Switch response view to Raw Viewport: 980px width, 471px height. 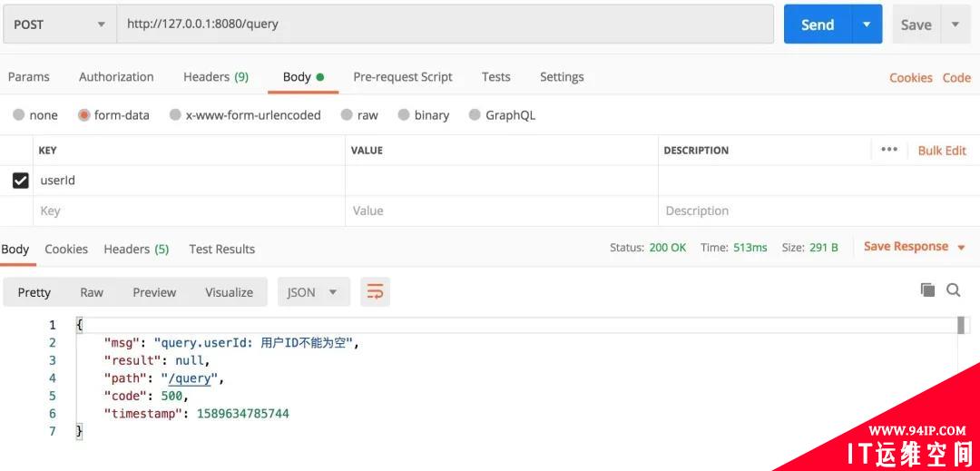(x=92, y=291)
